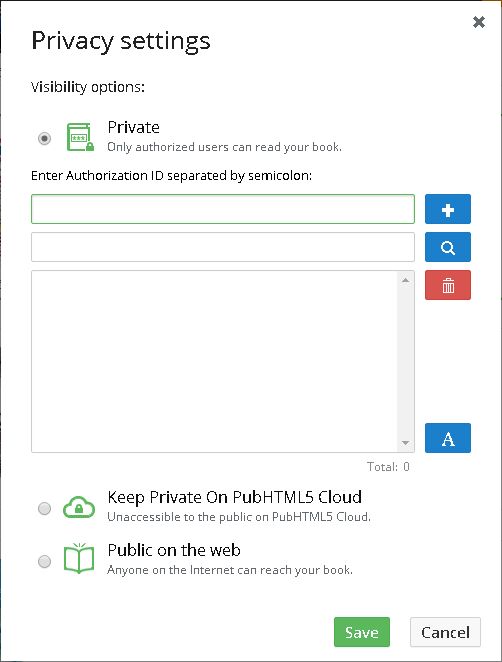Click the Keep Private On PubHTML5 Cloud label
This screenshot has height=662, width=502.
tap(234, 497)
